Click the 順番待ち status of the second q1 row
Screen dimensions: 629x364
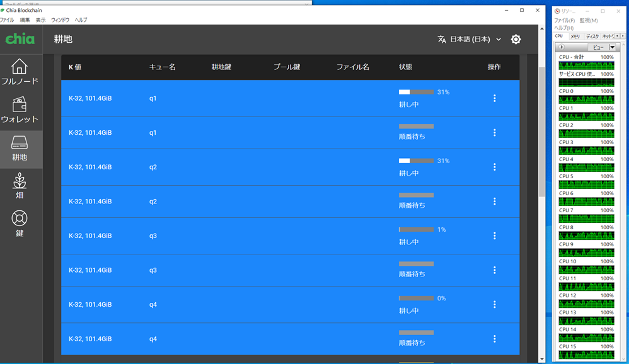(412, 137)
